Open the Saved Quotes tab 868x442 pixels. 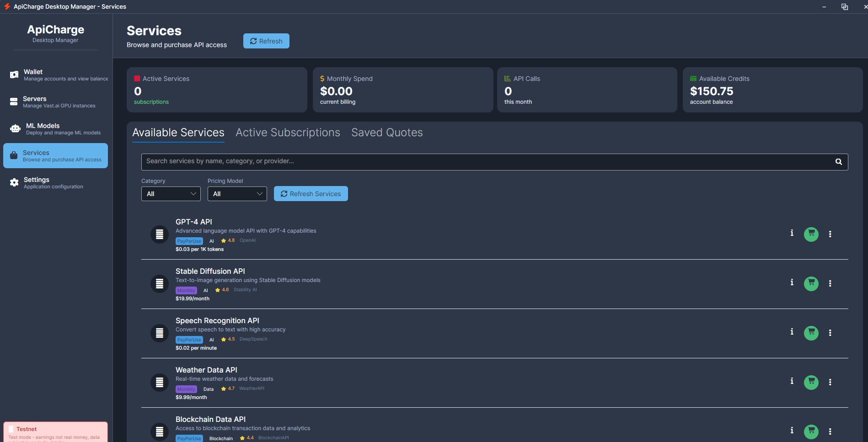(x=387, y=133)
